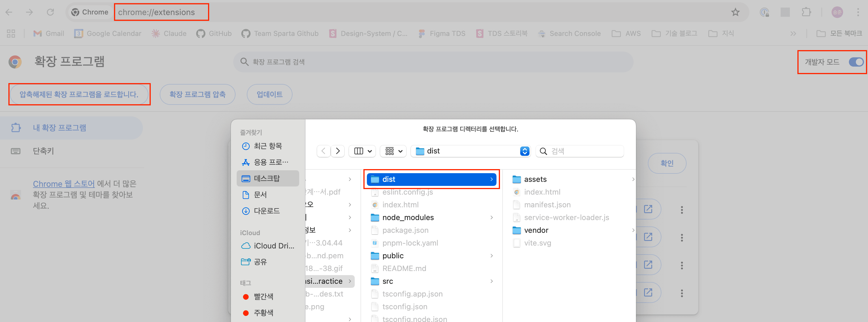
Task: Click 압축해제된 확장 프로그램을 로드합니다 button
Action: pos(79,94)
